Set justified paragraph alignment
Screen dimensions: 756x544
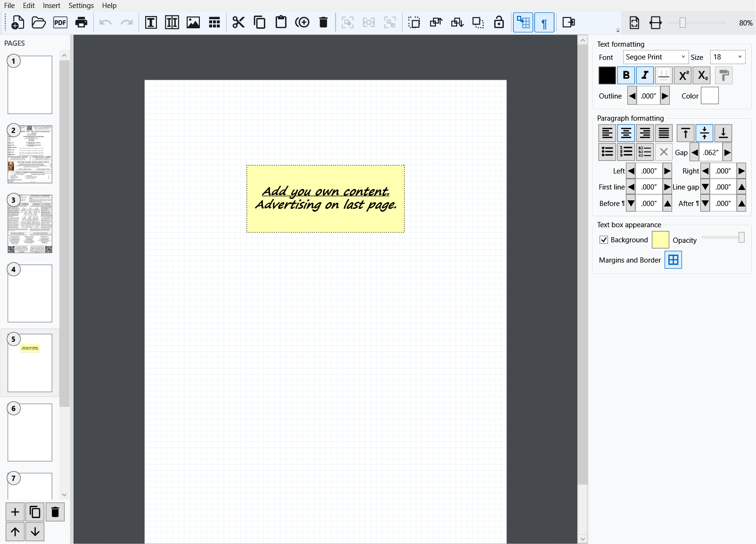(664, 133)
